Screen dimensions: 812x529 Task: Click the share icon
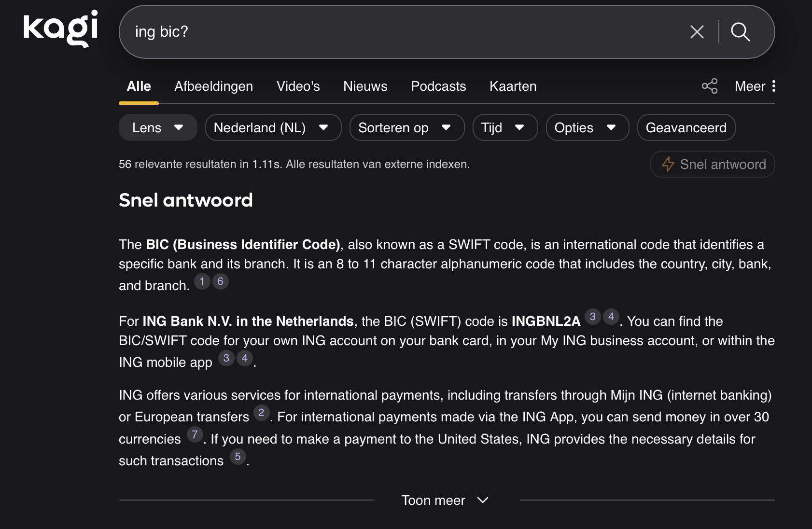[x=709, y=86]
